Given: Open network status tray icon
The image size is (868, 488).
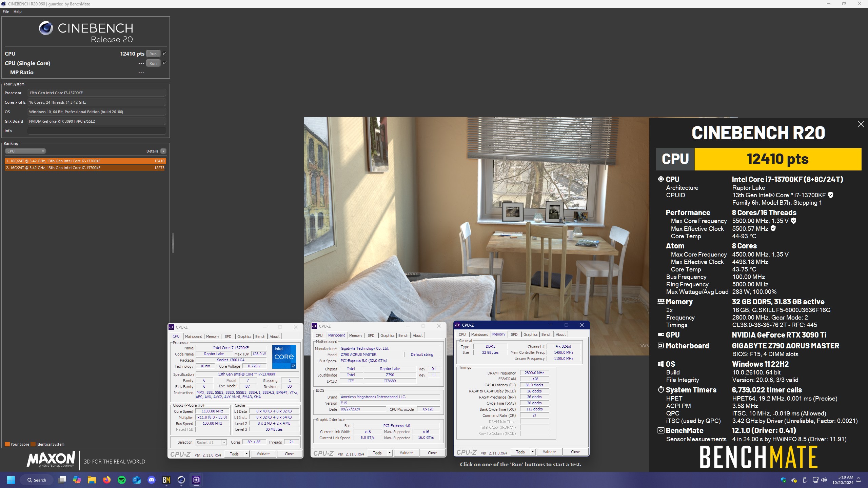Looking at the screenshot, I should click(815, 480).
